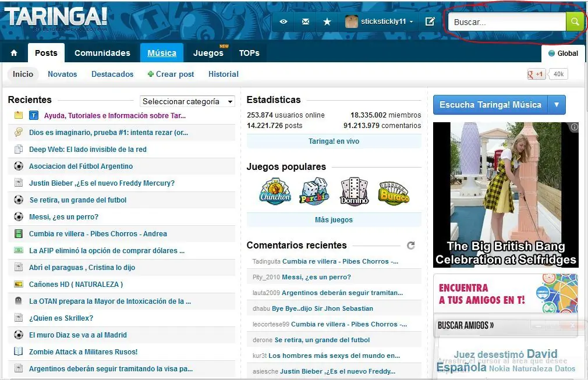Open the Big British Bang ad image

(506, 195)
